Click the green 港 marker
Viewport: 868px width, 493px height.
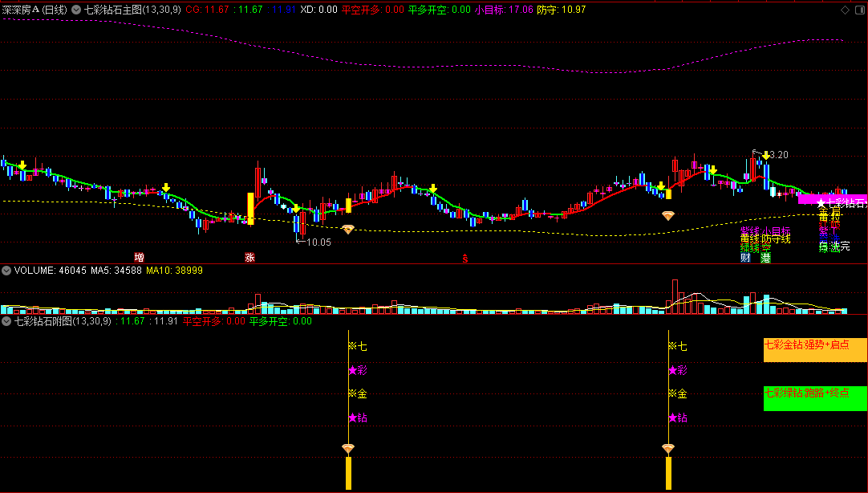click(x=765, y=258)
